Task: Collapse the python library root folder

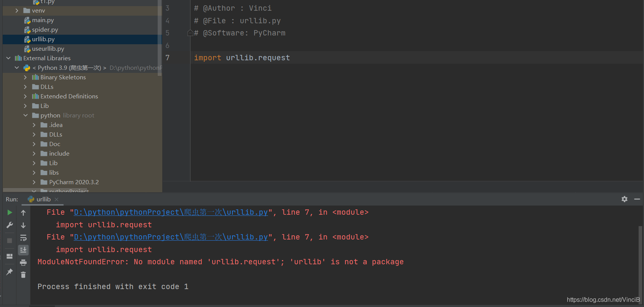Action: pos(25,116)
